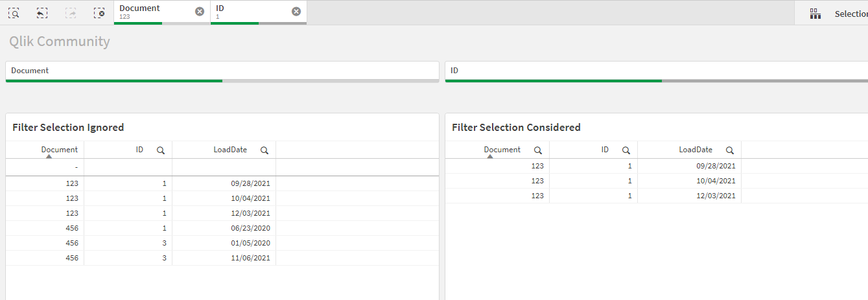Click the Filter Selection Ignored title
Screen dimensions: 868x300
[68, 127]
